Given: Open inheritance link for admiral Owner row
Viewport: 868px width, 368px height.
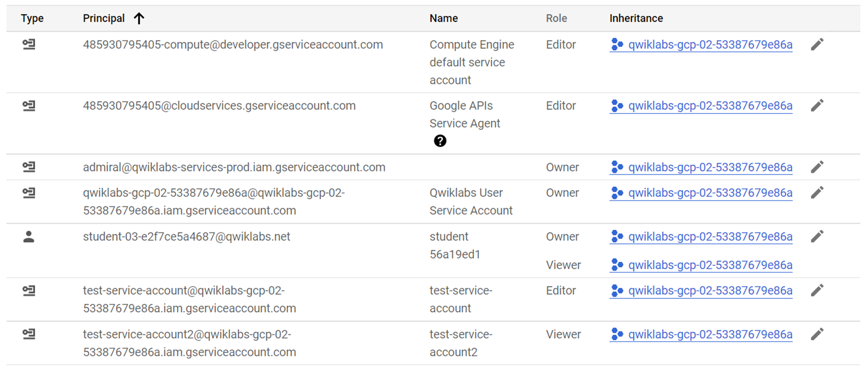Looking at the screenshot, I should (x=710, y=167).
